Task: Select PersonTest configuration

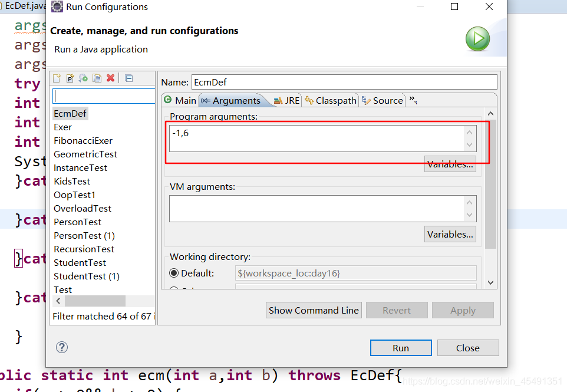Action: pyautogui.click(x=77, y=222)
